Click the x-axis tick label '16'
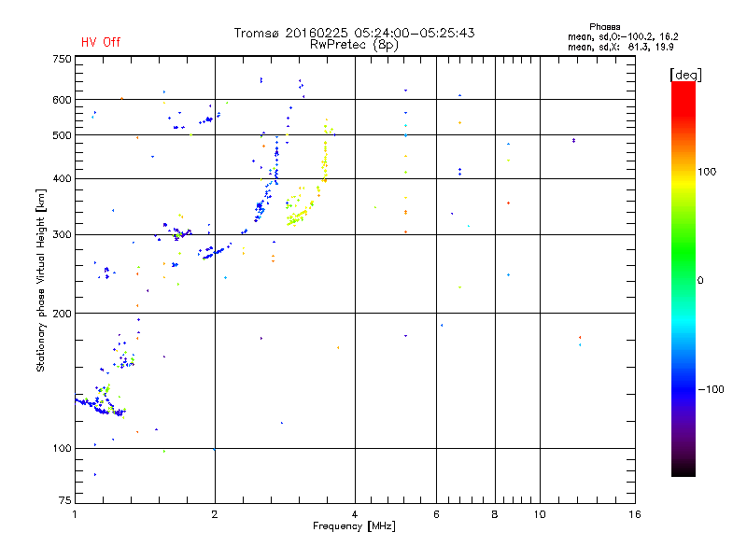The width and height of the screenshot is (747, 560). [635, 514]
